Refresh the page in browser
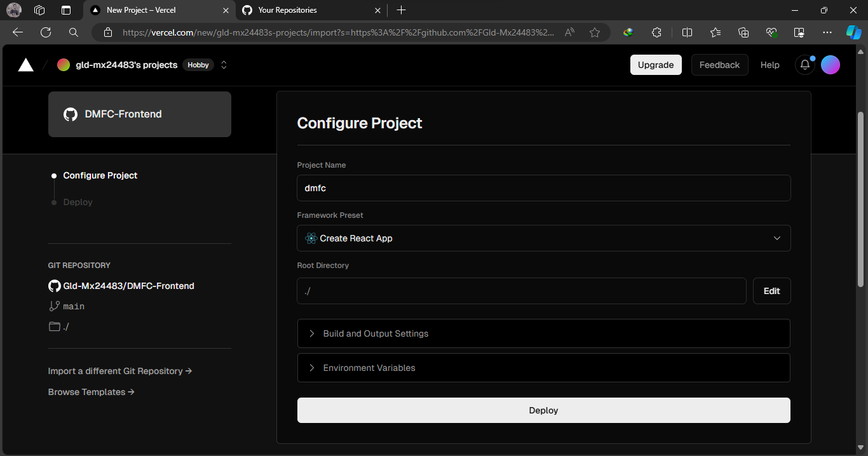The width and height of the screenshot is (868, 456). tap(46, 32)
